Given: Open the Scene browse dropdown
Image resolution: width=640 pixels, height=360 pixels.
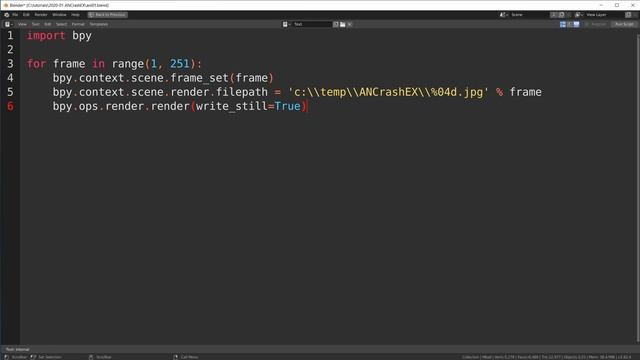Looking at the screenshot, I should click(504, 15).
